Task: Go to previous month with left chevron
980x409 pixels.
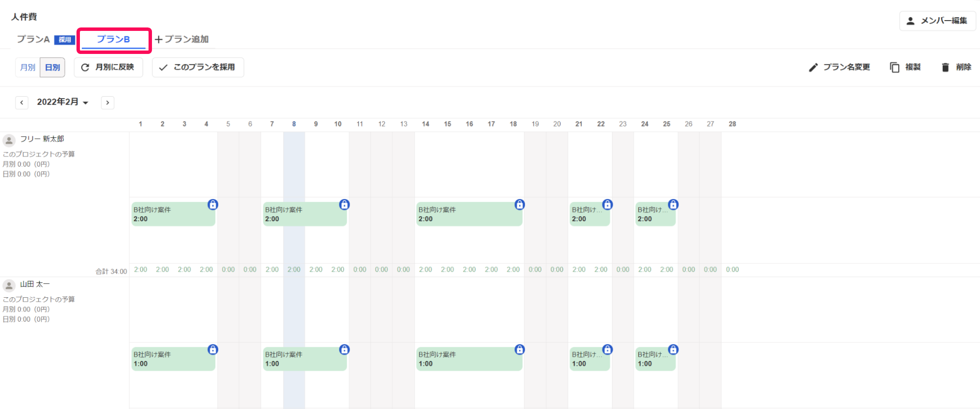Action: click(22, 102)
